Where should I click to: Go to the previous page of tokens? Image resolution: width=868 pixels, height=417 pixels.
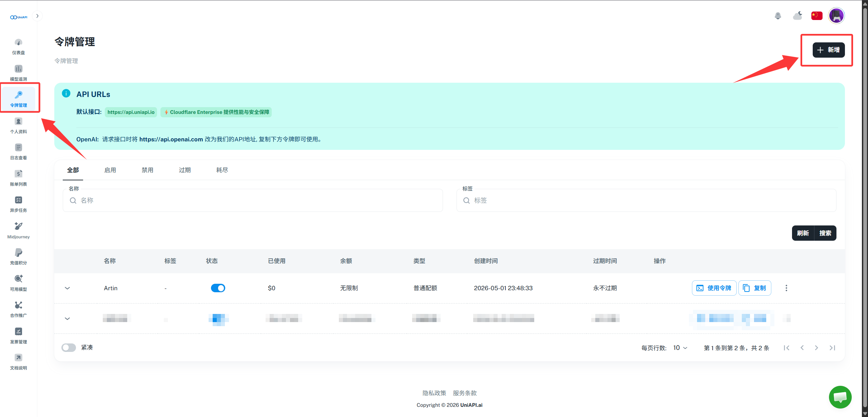[x=802, y=348]
